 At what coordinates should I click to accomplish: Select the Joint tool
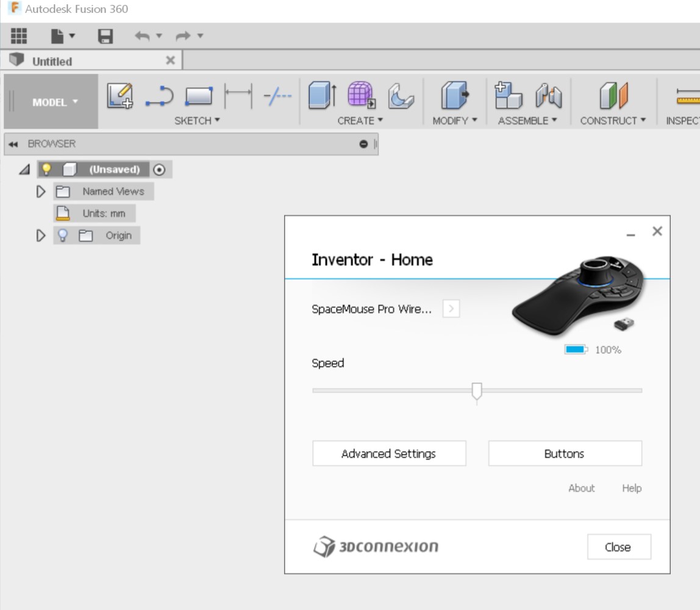[x=548, y=95]
